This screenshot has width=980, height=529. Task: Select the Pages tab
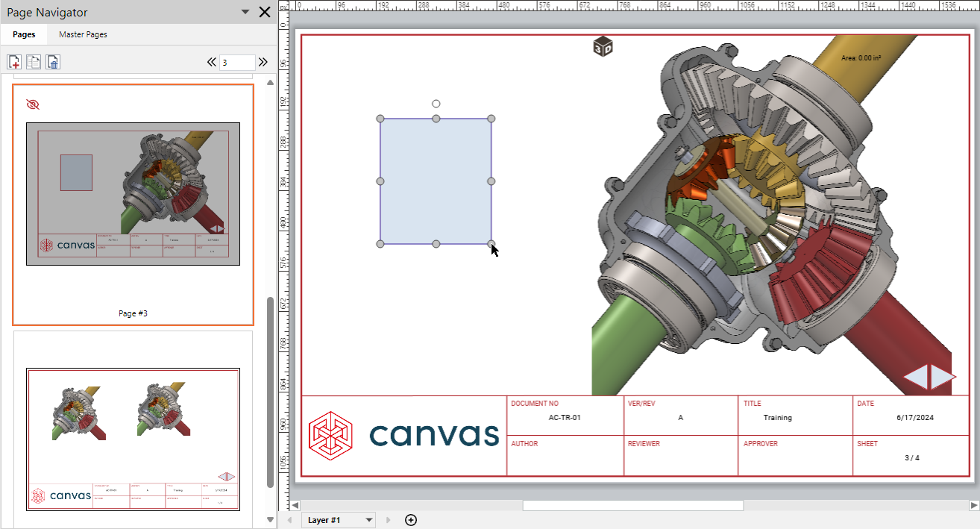click(x=24, y=34)
